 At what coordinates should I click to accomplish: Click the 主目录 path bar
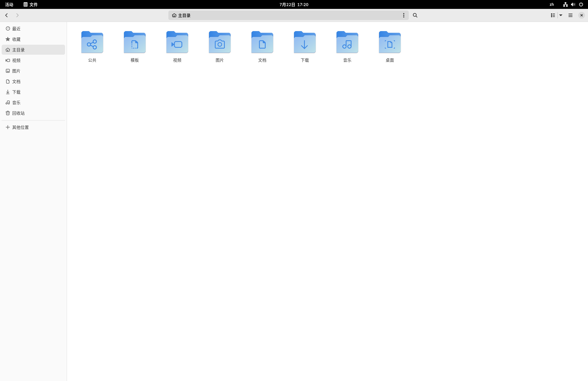tap(288, 15)
